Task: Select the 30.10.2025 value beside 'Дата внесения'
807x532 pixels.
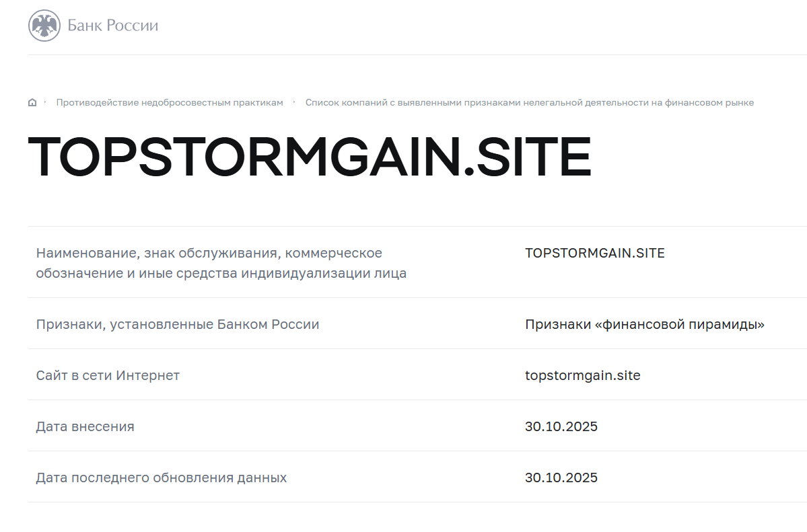Action: (561, 426)
